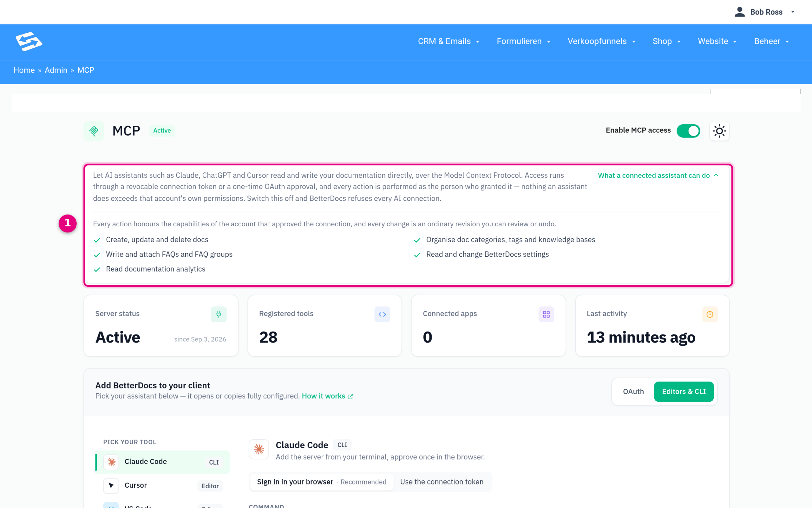Viewport: 812px width, 508px height.
Task: Click the MCP paperclip icon beside the title
Action: click(94, 131)
